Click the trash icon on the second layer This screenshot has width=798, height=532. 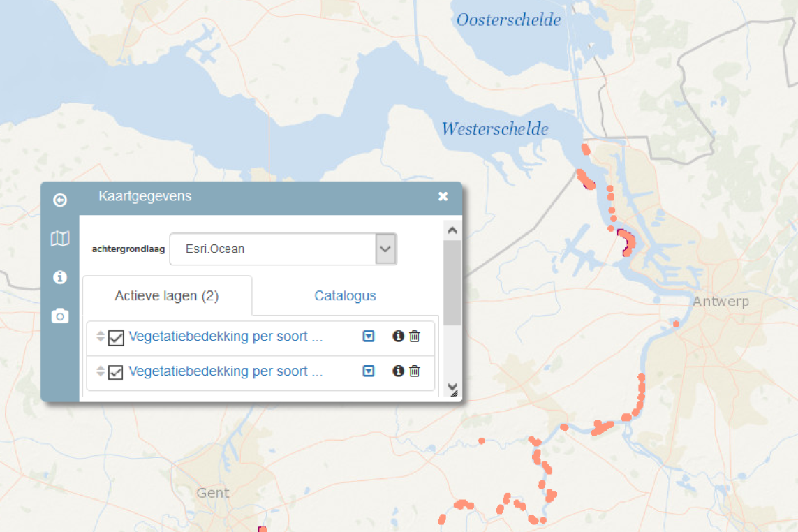pyautogui.click(x=414, y=371)
